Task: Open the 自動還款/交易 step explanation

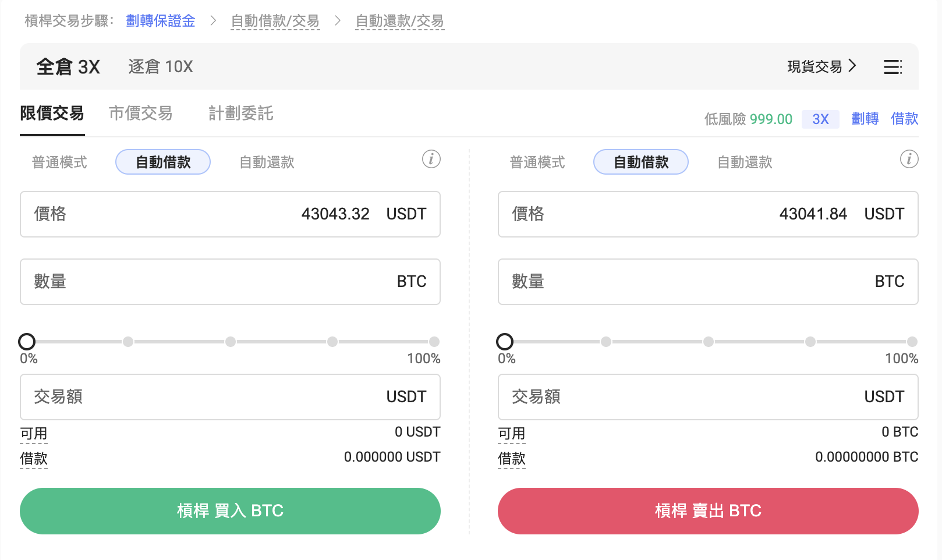Action: click(x=400, y=22)
